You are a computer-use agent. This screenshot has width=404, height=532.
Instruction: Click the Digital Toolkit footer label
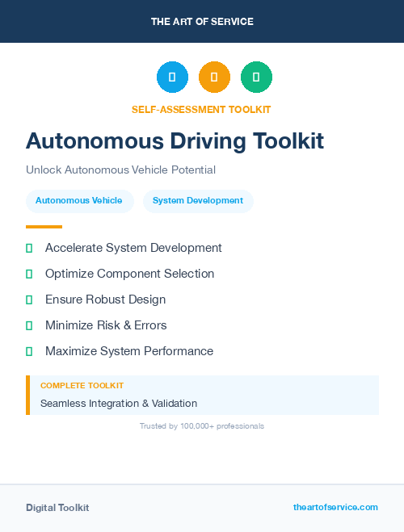pos(57,508)
